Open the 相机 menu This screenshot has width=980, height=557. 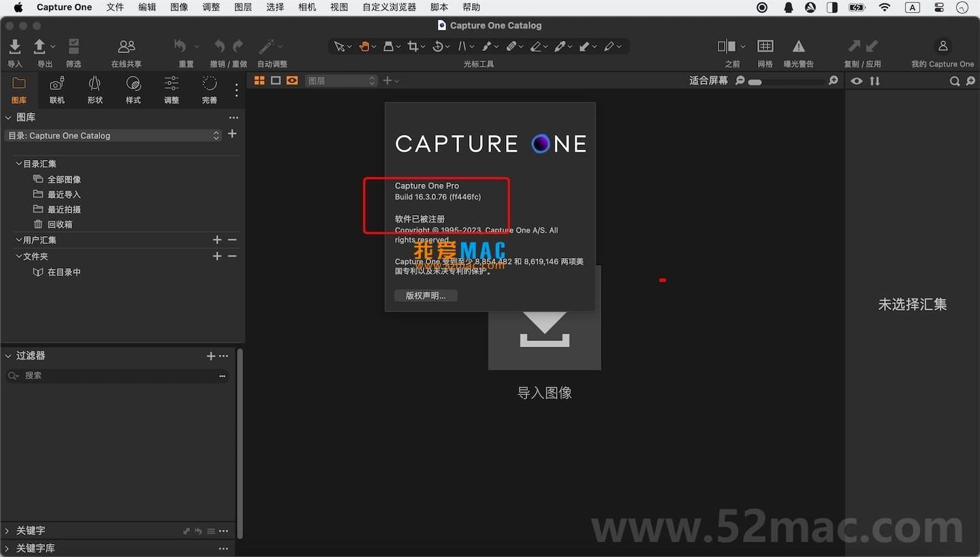(x=307, y=7)
